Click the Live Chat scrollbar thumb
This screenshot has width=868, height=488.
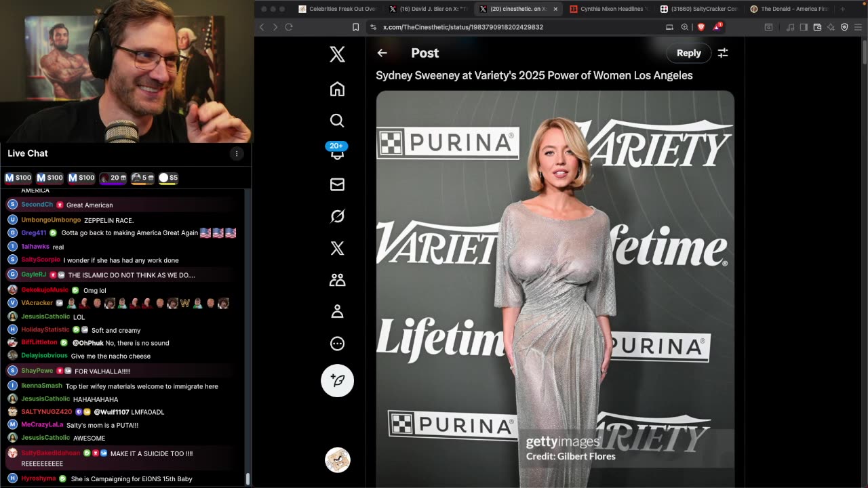(248, 479)
